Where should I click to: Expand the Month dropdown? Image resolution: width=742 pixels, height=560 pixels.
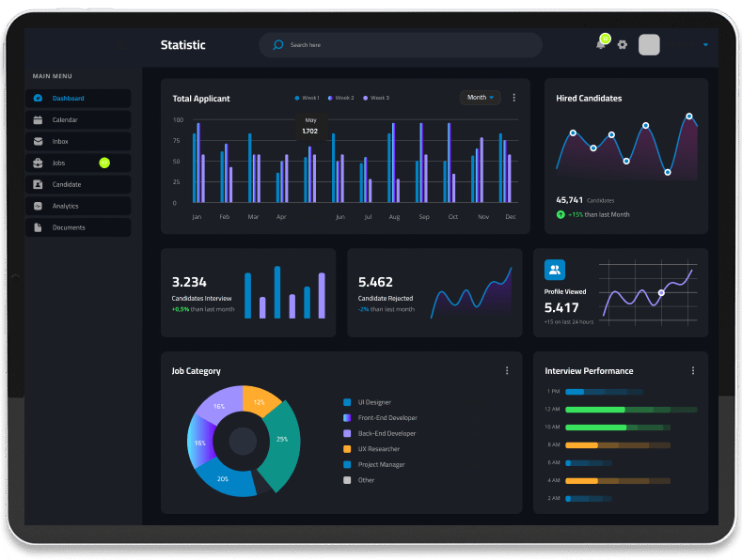click(481, 98)
